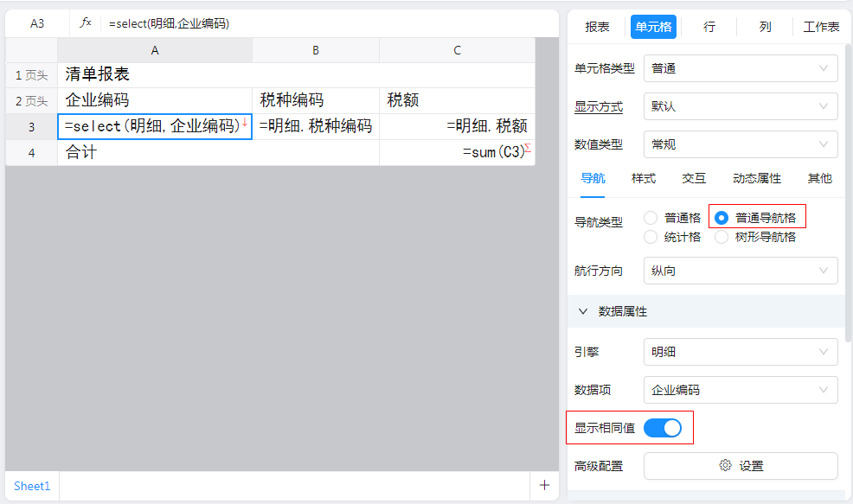Switch to the 动态属性 tab
Viewport: 853px width, 504px height.
[x=756, y=178]
